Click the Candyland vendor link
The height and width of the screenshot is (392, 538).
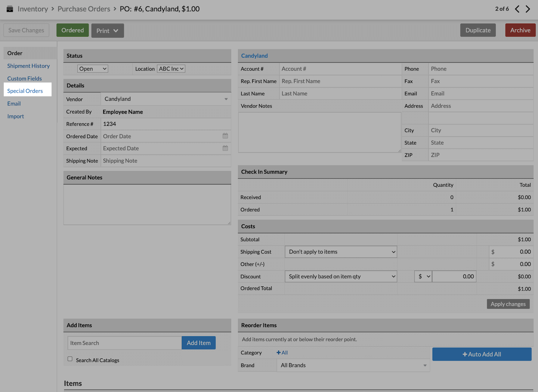[254, 56]
